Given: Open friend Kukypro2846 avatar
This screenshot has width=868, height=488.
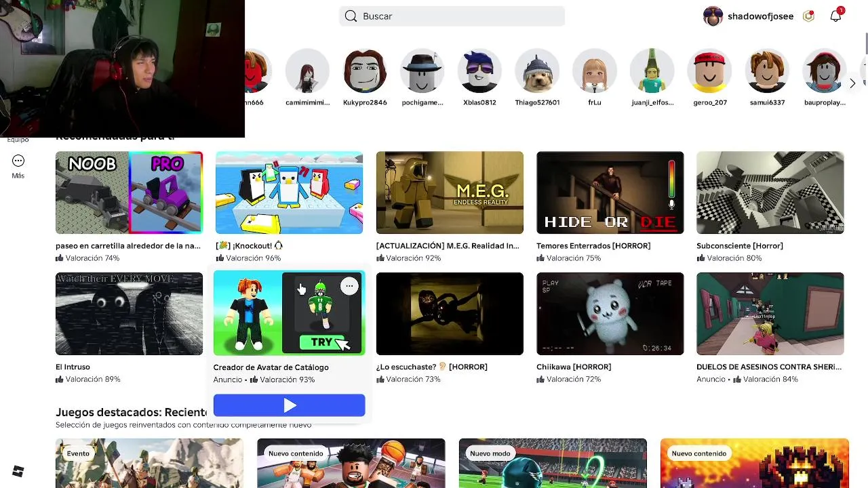Looking at the screenshot, I should (365, 70).
